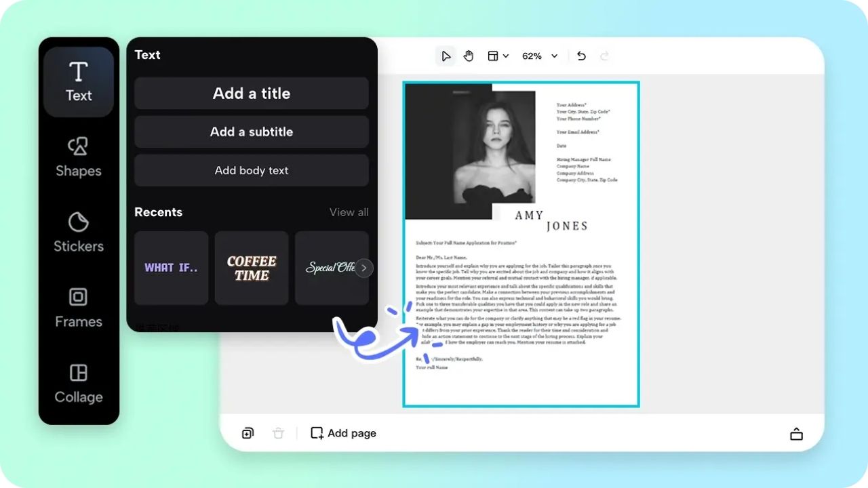Click the undo icon
Image resolution: width=868 pixels, height=488 pixels.
581,56
